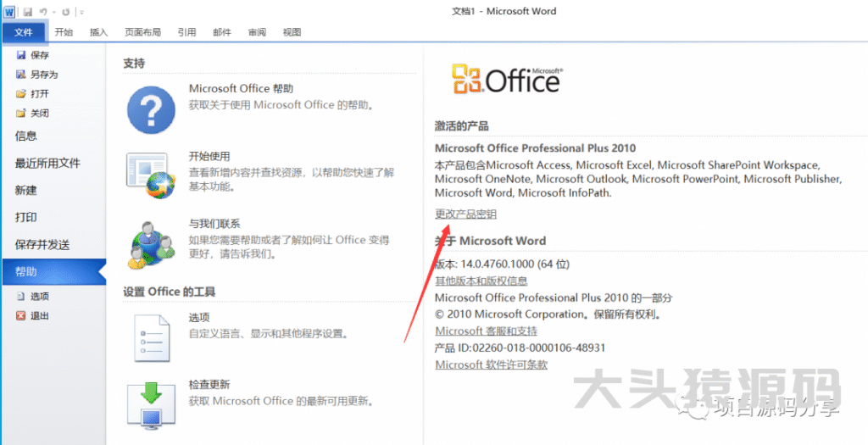The height and width of the screenshot is (445, 868).
Task: Open Microsoft 软件许可条款 link
Action: pyautogui.click(x=491, y=364)
